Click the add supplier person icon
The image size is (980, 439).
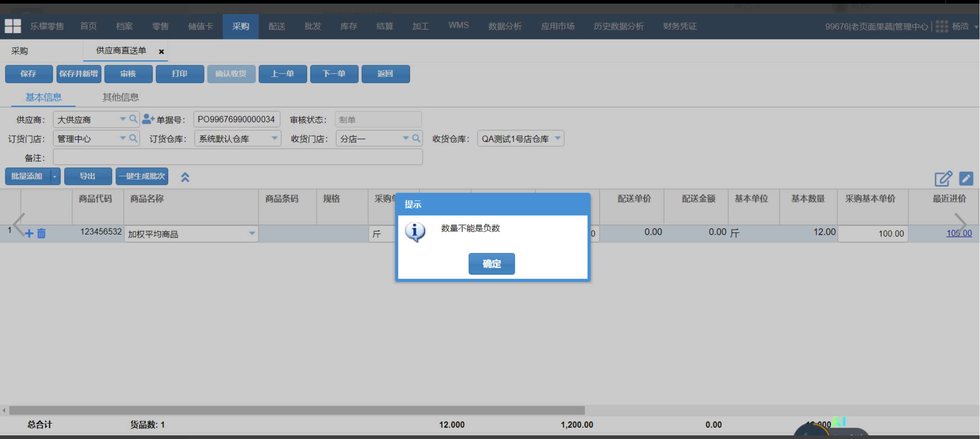point(148,119)
